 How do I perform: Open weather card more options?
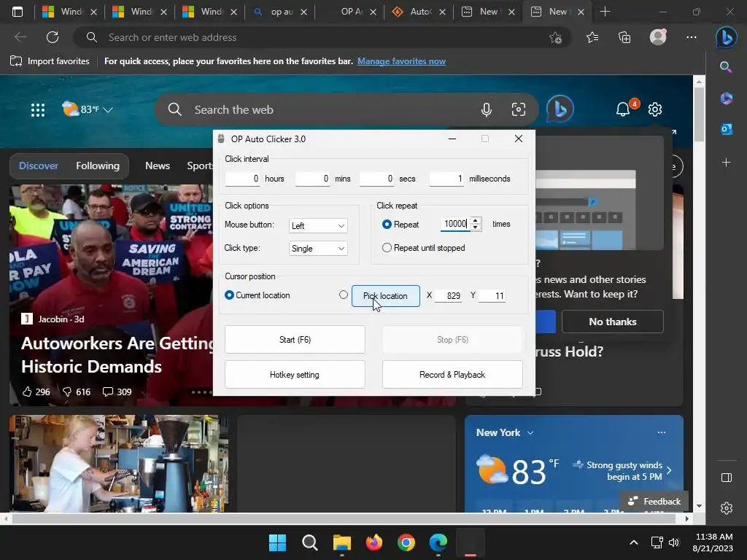click(661, 432)
